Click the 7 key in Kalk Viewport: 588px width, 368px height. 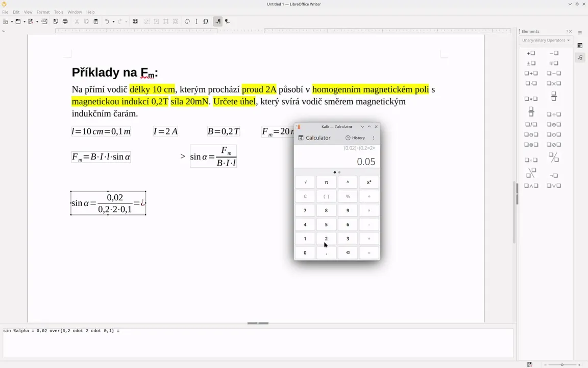click(x=305, y=210)
